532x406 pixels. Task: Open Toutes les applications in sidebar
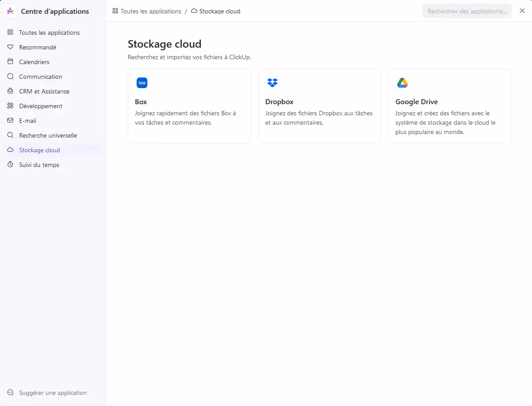[x=49, y=32]
